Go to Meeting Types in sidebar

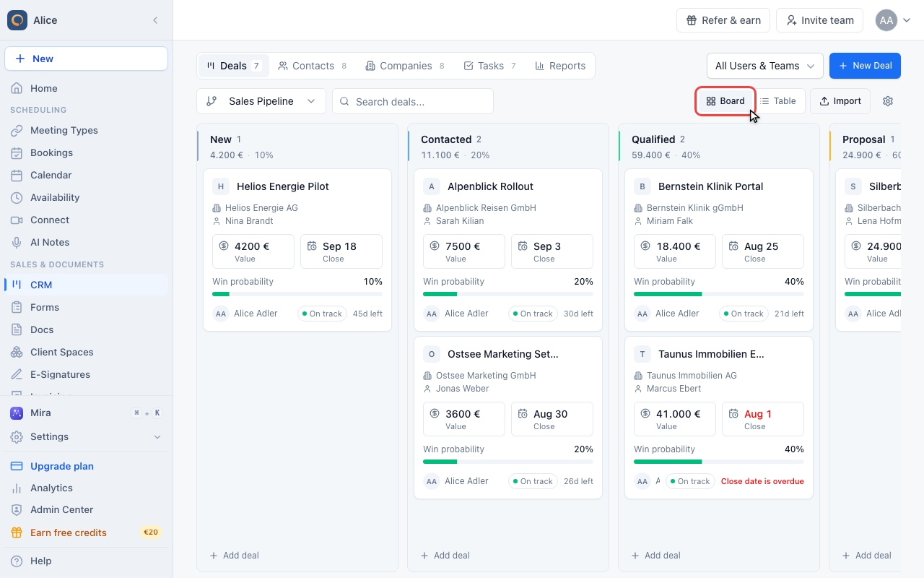[x=87, y=130]
